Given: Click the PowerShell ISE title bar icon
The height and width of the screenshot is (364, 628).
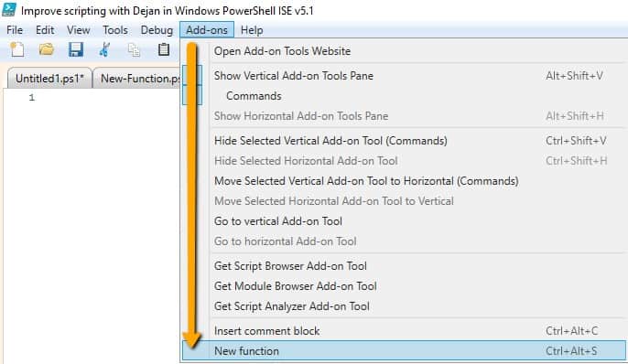Looking at the screenshot, I should 9,9.
